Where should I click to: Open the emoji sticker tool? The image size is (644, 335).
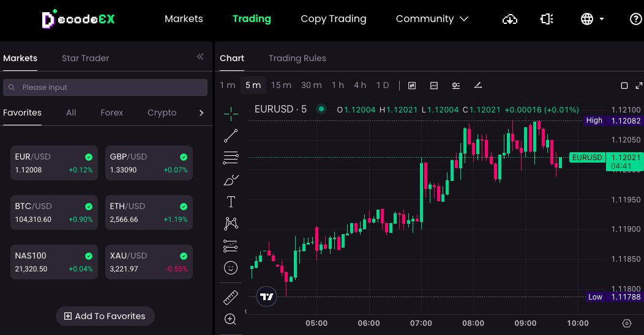(x=231, y=267)
